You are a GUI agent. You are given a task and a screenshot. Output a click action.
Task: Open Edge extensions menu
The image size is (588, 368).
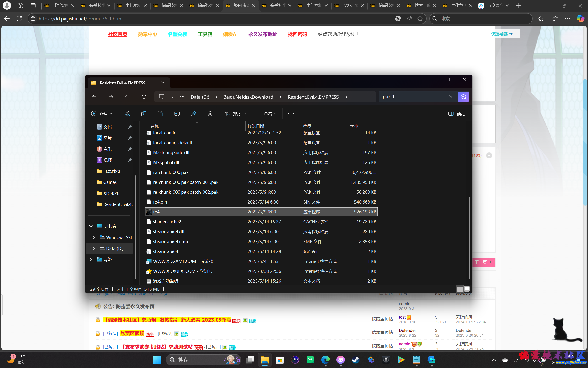tap(541, 19)
